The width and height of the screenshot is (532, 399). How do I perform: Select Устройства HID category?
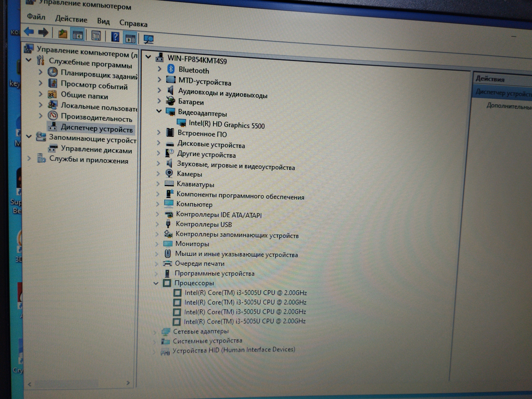click(234, 350)
